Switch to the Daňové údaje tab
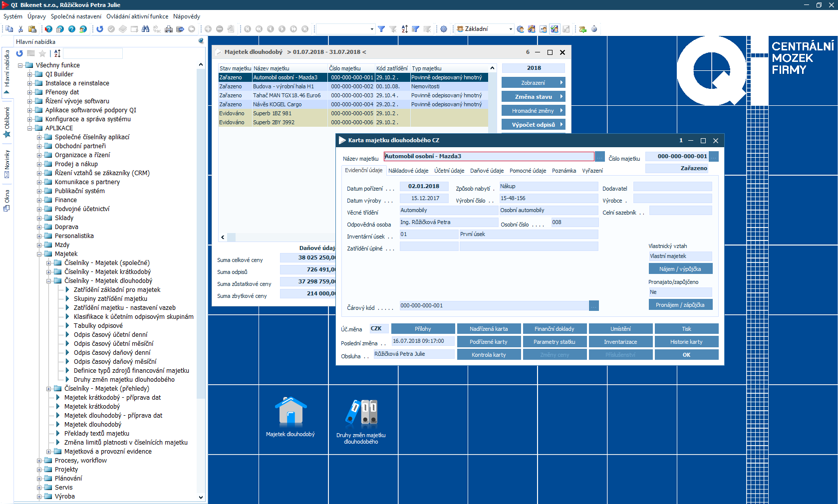838x504 pixels. [487, 171]
